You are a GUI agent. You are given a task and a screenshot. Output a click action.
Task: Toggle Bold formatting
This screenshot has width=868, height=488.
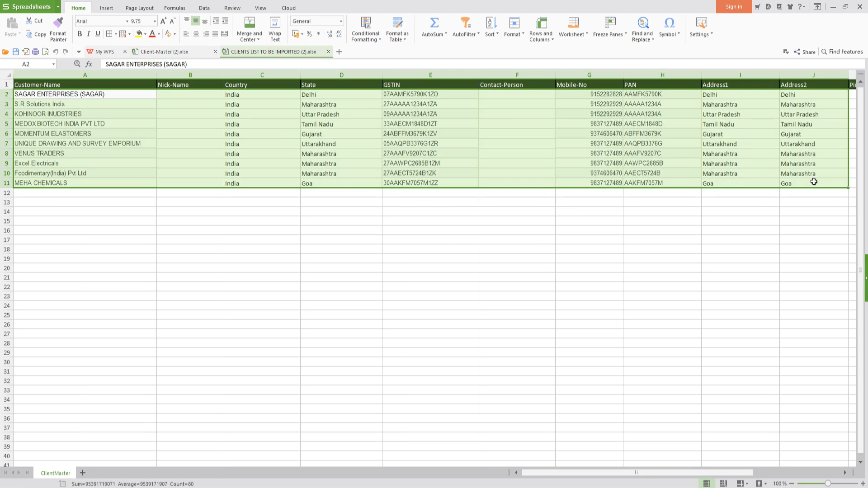80,34
